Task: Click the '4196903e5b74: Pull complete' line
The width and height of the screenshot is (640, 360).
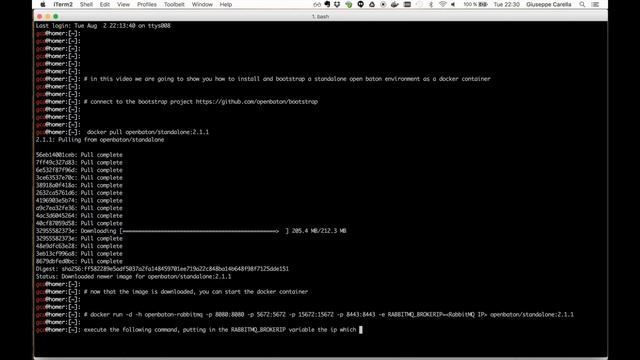Action: (x=79, y=200)
